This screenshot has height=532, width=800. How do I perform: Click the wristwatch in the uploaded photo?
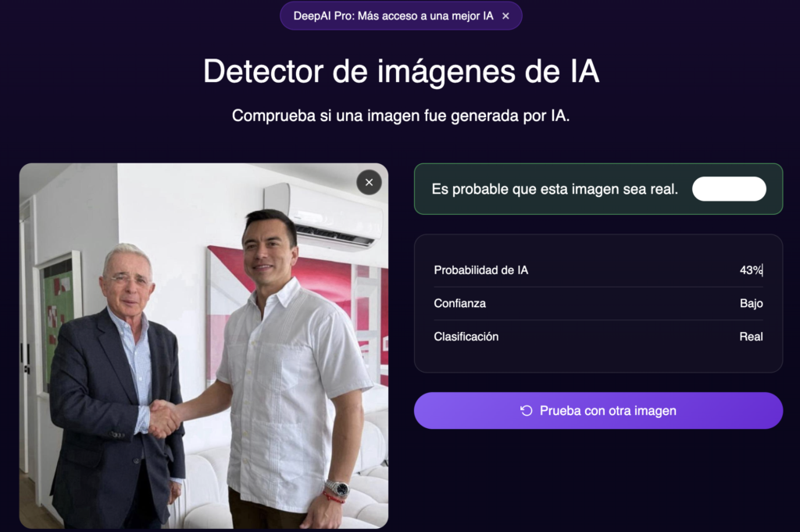tap(337, 488)
